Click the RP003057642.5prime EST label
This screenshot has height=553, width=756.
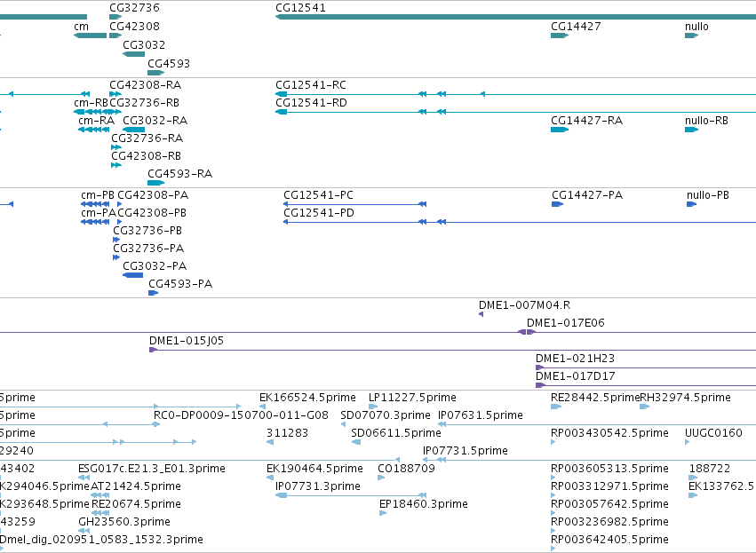point(609,505)
